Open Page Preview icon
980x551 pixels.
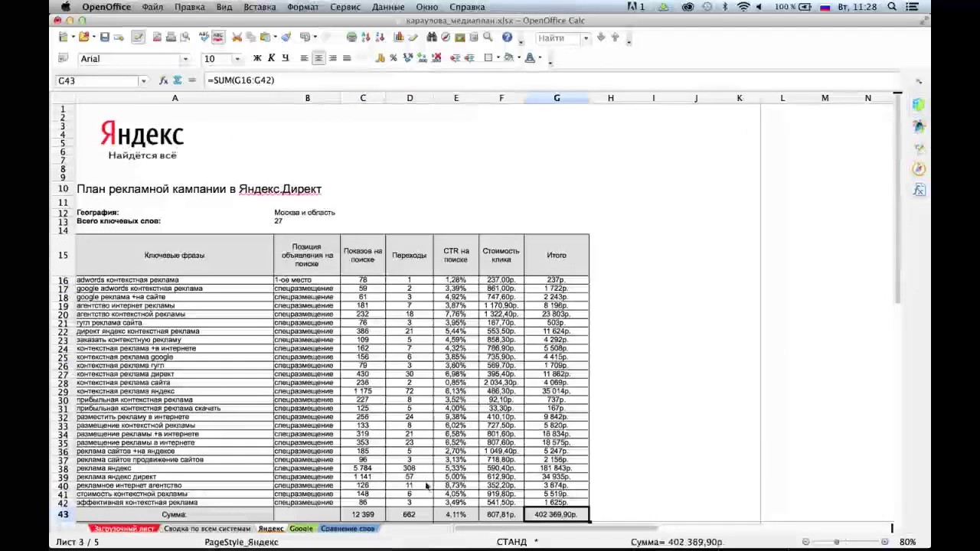[185, 37]
